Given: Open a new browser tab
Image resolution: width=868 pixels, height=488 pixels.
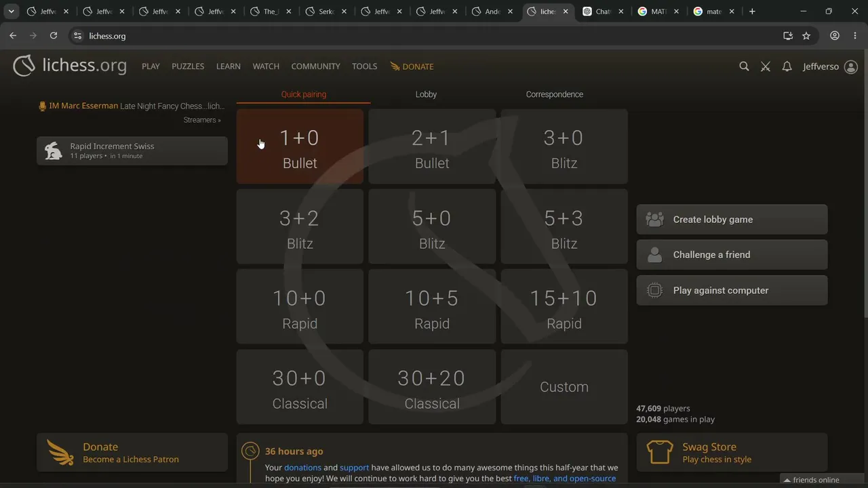Looking at the screenshot, I should point(752,12).
